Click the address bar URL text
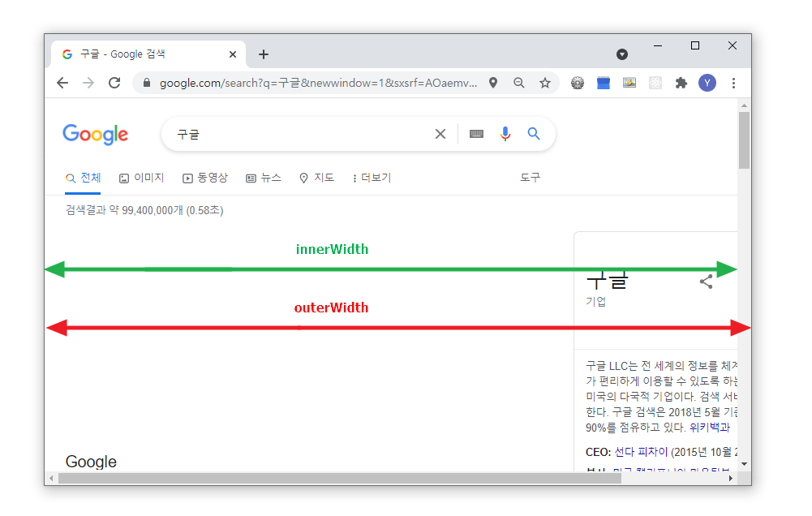Viewport: 812px width, 516px height. (318, 83)
